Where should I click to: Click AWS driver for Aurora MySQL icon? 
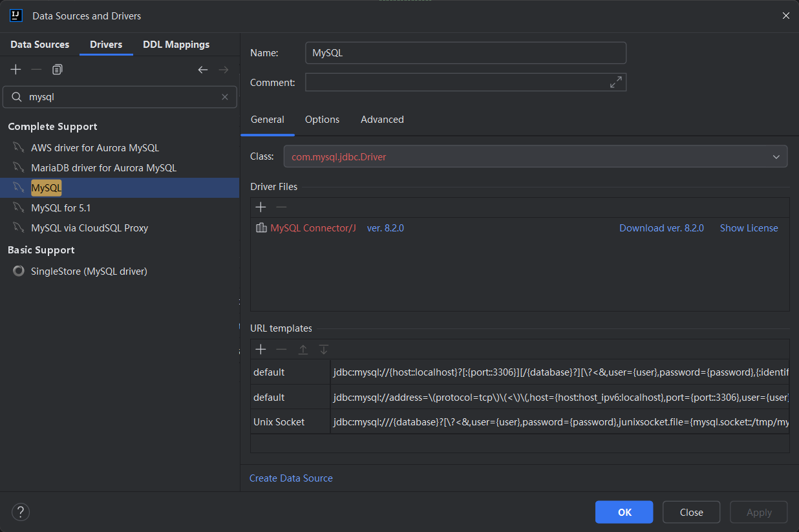pyautogui.click(x=18, y=147)
